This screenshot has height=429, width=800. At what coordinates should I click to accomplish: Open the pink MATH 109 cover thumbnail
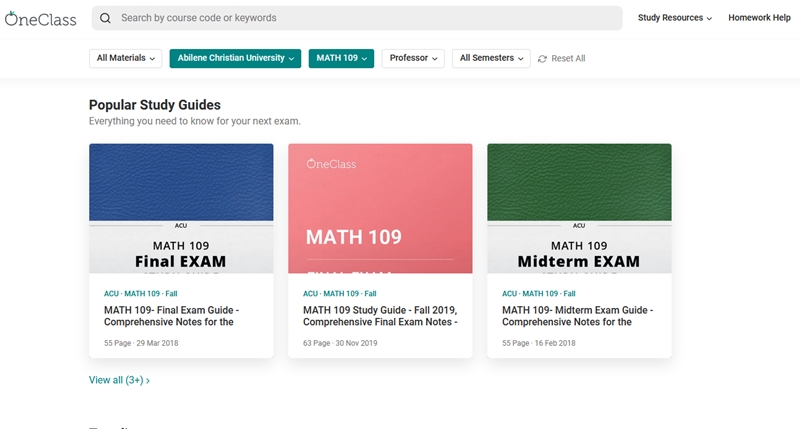click(x=380, y=208)
